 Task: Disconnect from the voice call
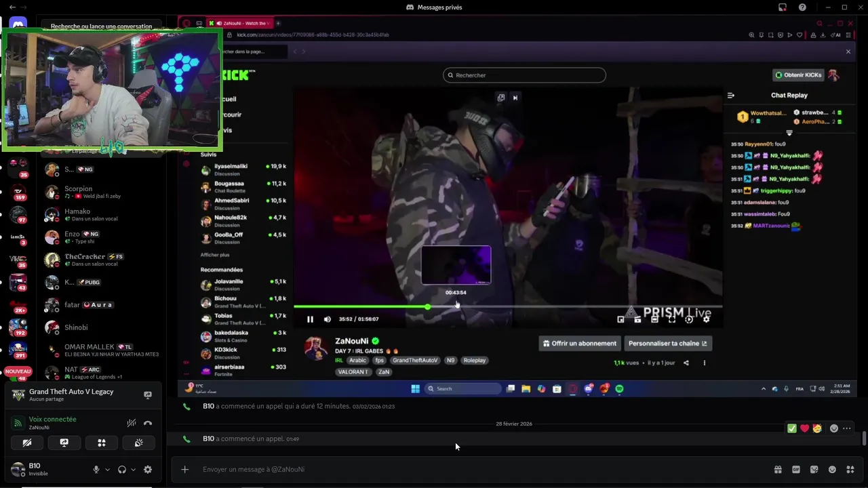pyautogui.click(x=148, y=423)
